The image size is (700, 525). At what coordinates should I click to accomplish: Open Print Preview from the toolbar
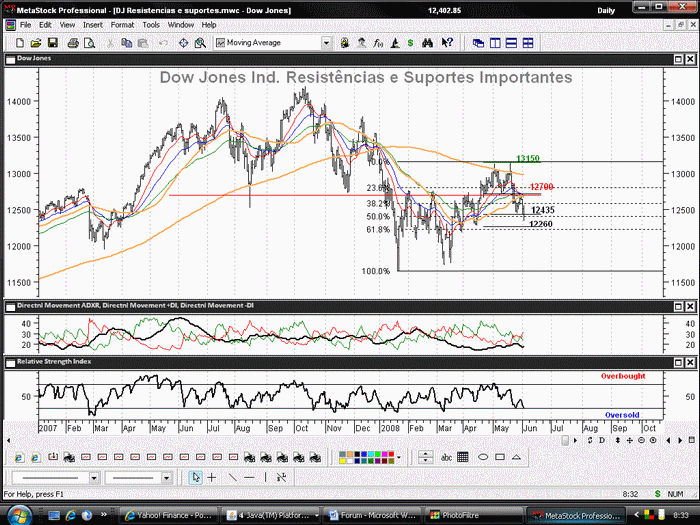[x=89, y=43]
